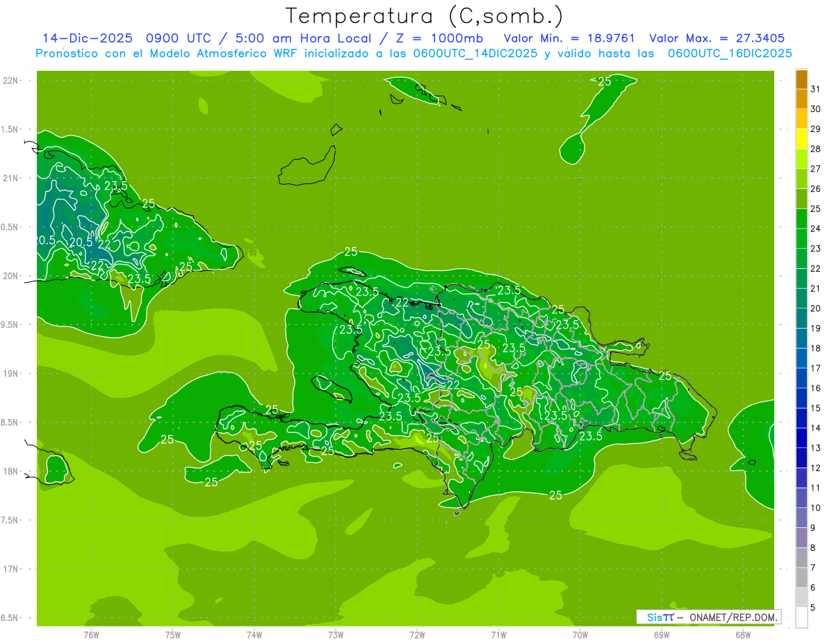Click the '18N' latitude axis label
The height and width of the screenshot is (644, 834).
pyautogui.click(x=11, y=471)
